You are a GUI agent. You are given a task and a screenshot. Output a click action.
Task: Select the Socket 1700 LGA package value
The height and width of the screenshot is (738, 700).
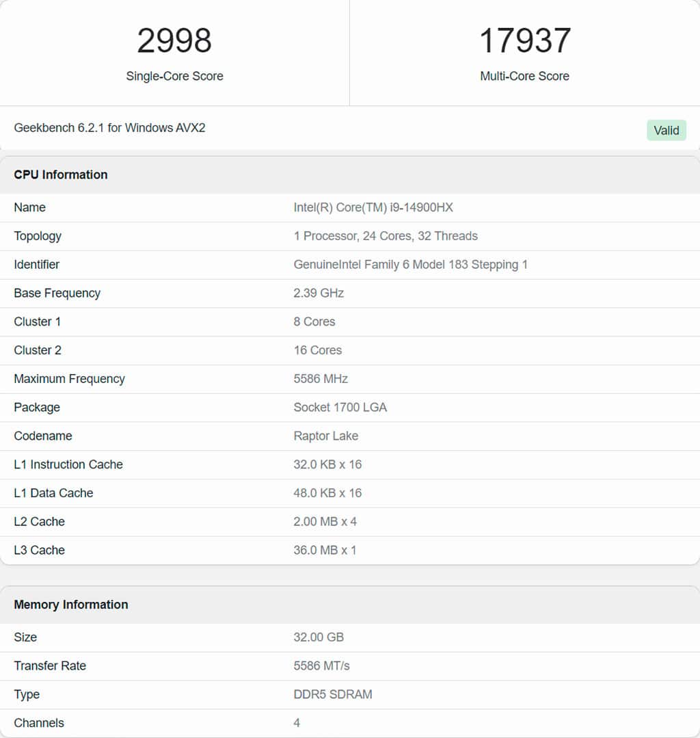pos(340,407)
